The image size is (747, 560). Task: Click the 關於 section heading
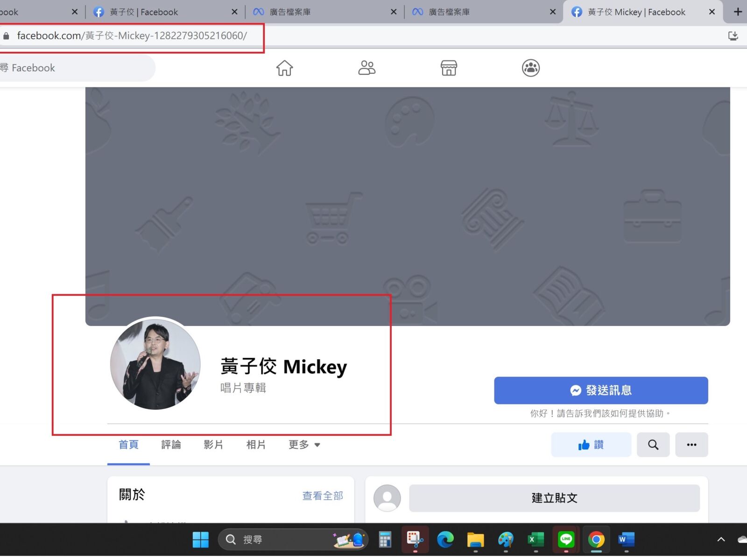[132, 495]
